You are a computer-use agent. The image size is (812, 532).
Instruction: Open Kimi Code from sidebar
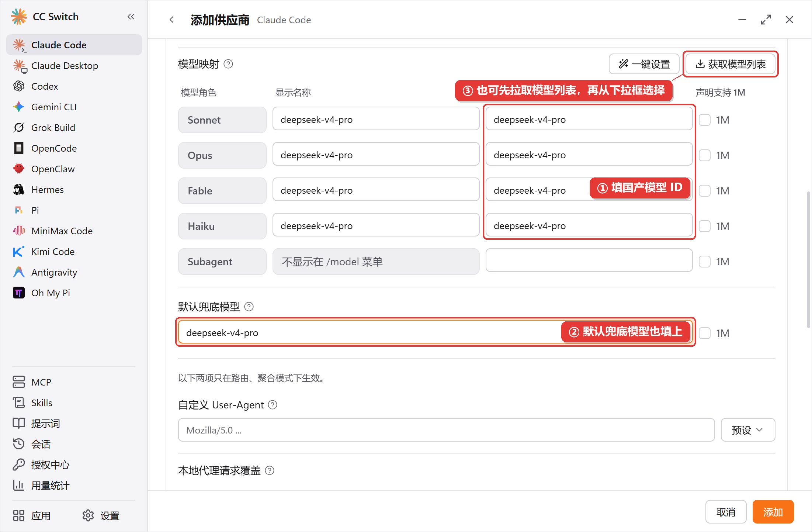[x=74, y=252]
